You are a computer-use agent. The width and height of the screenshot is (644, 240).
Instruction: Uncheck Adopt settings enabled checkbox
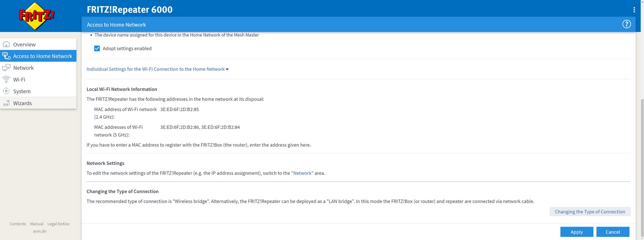point(97,48)
